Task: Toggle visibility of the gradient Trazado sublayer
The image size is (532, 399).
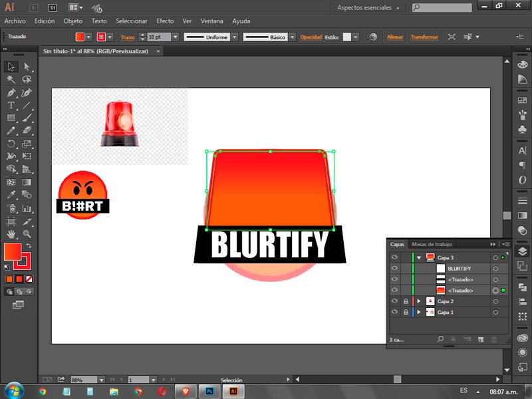Action: click(394, 290)
